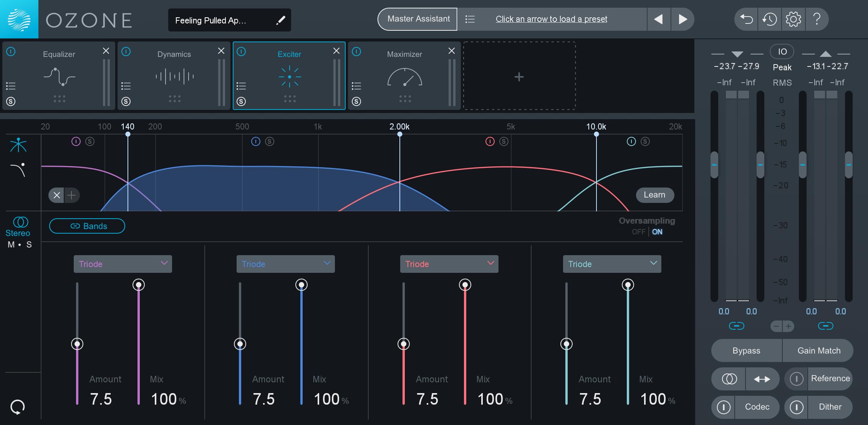This screenshot has width=868, height=425.
Task: Click the blue band Amount slider handle
Action: 240,344
